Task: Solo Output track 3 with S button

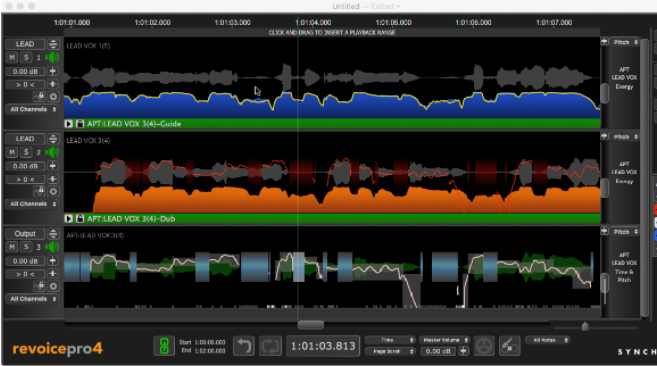Action: 26,247
